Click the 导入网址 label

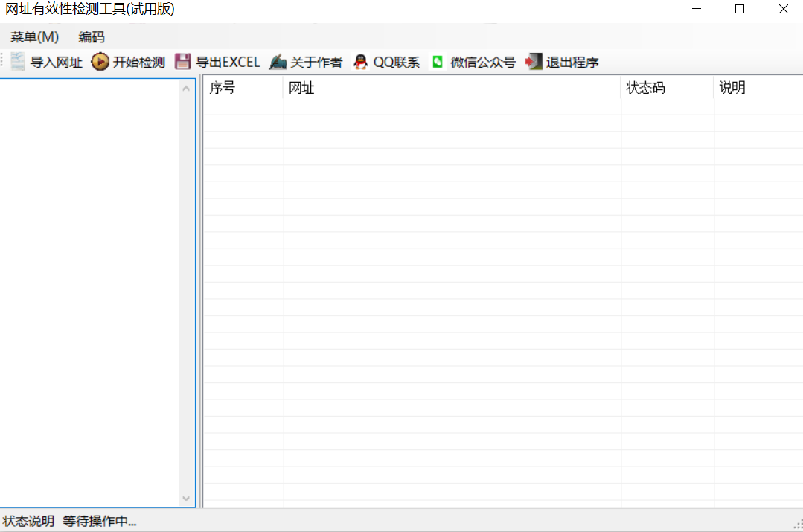coord(57,63)
